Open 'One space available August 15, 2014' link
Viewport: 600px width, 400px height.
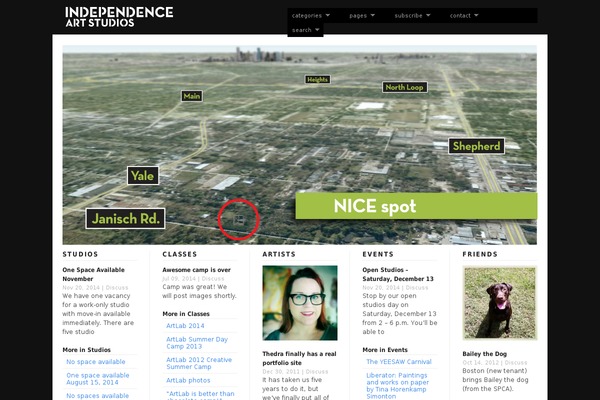tap(98, 379)
